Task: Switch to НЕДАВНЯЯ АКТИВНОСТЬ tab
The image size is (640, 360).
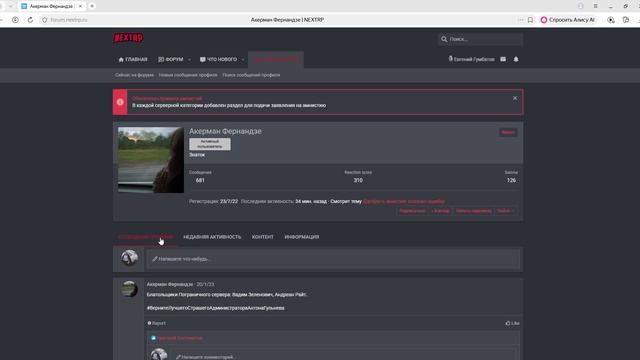Action: [x=212, y=237]
